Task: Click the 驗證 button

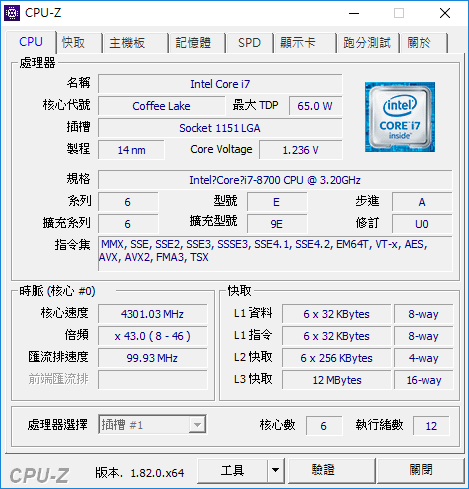Action: pos(331,471)
